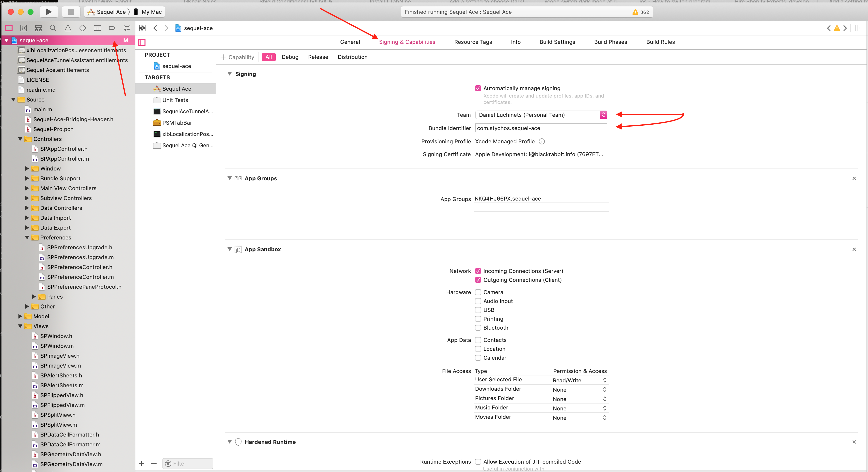
Task: Remove the selected target with minus button
Action: (x=154, y=464)
